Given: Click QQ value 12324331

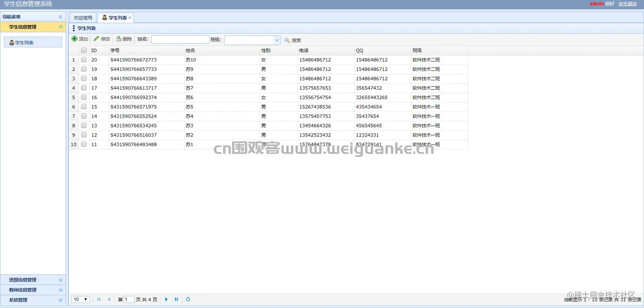Looking at the screenshot, I should click(367, 135).
